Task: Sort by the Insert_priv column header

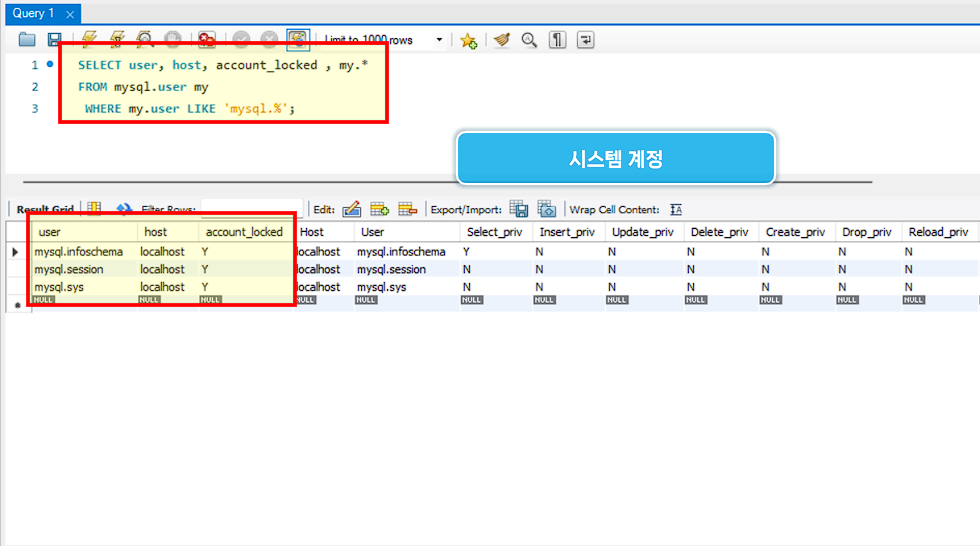Action: click(x=567, y=232)
